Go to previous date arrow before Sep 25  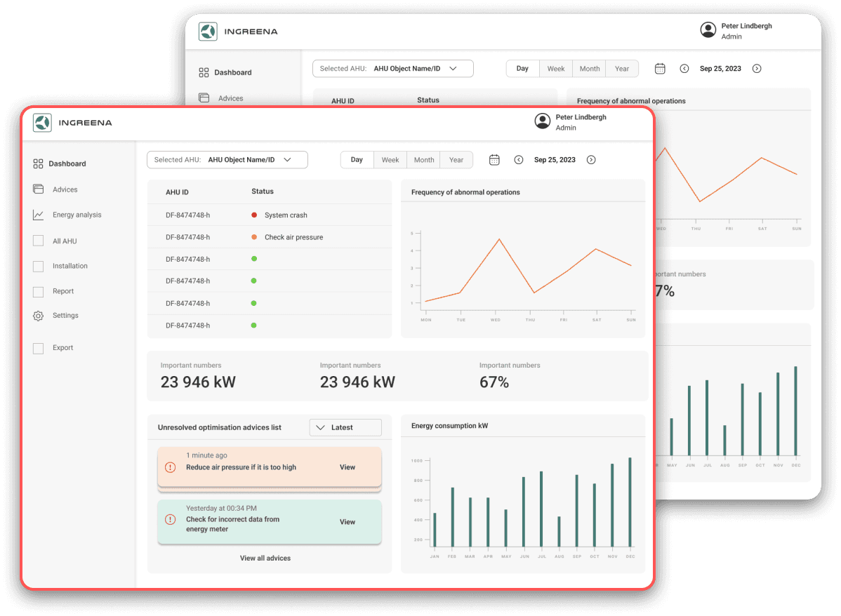coord(519,160)
